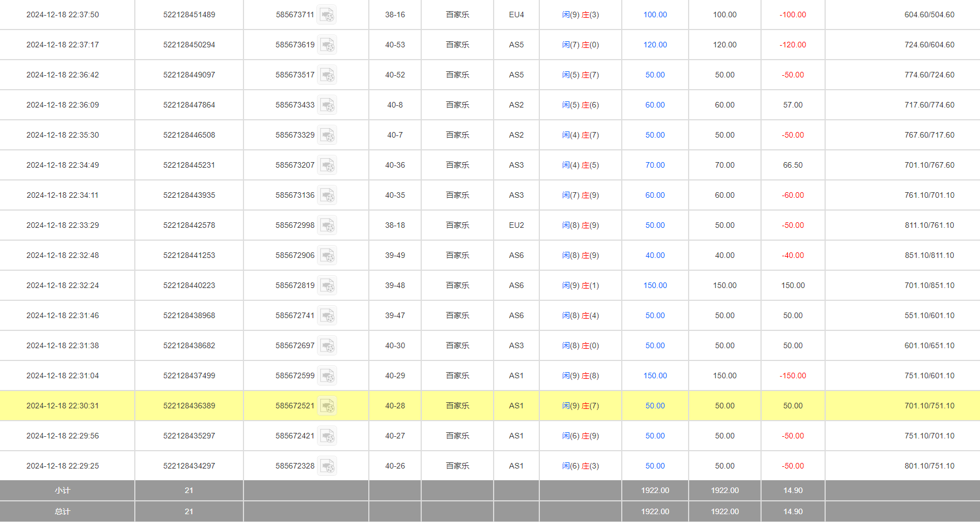This screenshot has width=980, height=522.
Task: Click video icon next to 585672697
Action: point(327,346)
